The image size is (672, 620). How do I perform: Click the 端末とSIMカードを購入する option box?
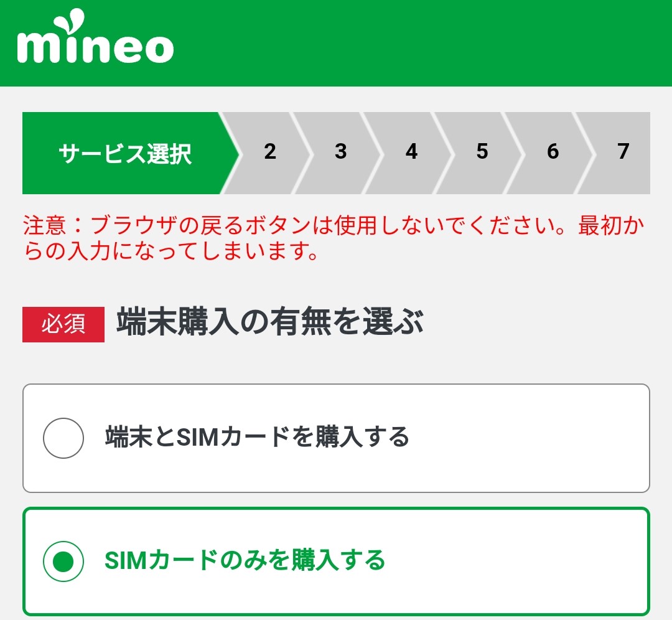tap(336, 438)
